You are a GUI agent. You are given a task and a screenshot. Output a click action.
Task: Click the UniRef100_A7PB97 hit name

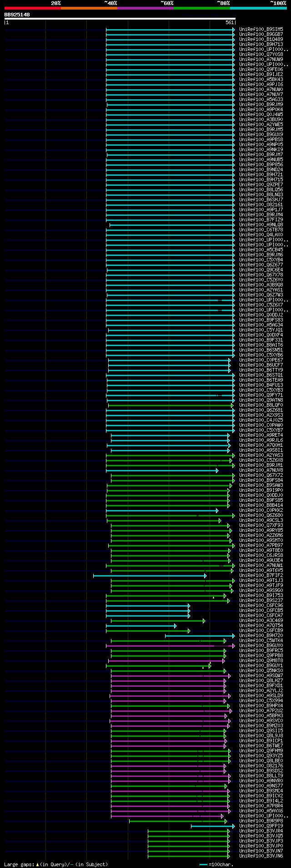(x=261, y=545)
